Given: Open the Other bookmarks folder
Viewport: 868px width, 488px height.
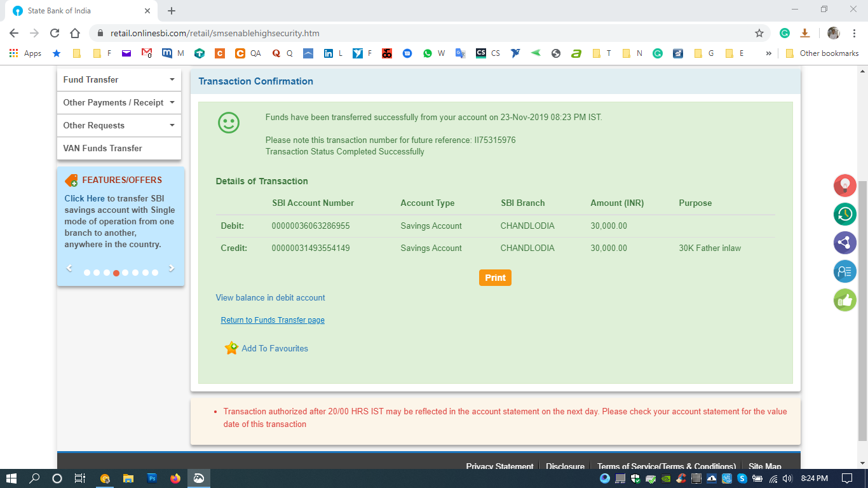Looking at the screenshot, I should (x=822, y=53).
